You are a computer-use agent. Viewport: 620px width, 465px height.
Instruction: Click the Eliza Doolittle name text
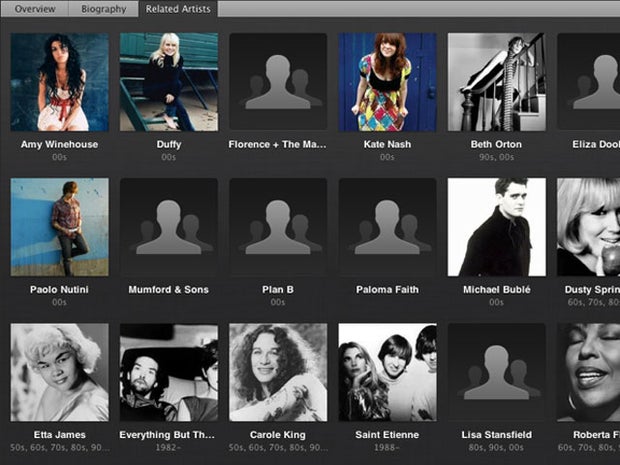point(596,144)
